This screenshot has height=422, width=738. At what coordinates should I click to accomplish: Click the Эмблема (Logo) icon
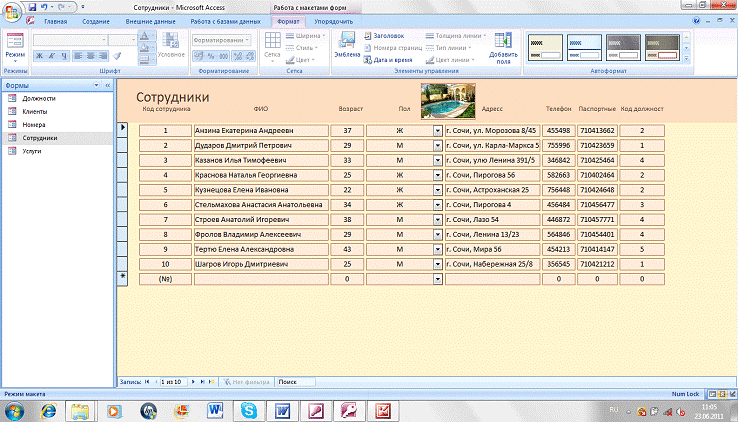point(347,42)
